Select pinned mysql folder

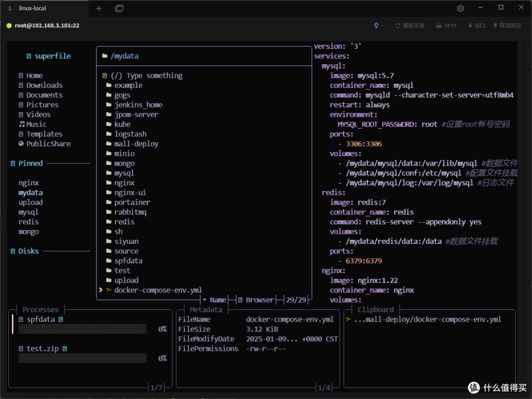tap(29, 212)
